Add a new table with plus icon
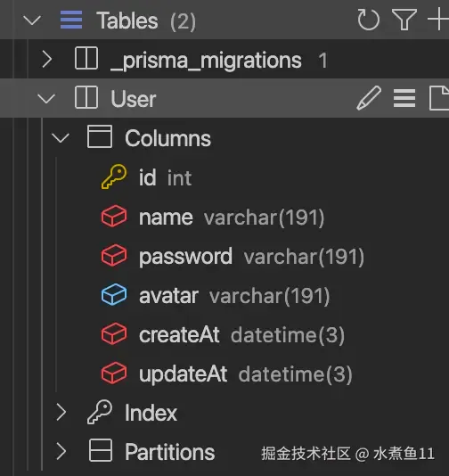Viewport: 449px width, 476px height. 438,20
